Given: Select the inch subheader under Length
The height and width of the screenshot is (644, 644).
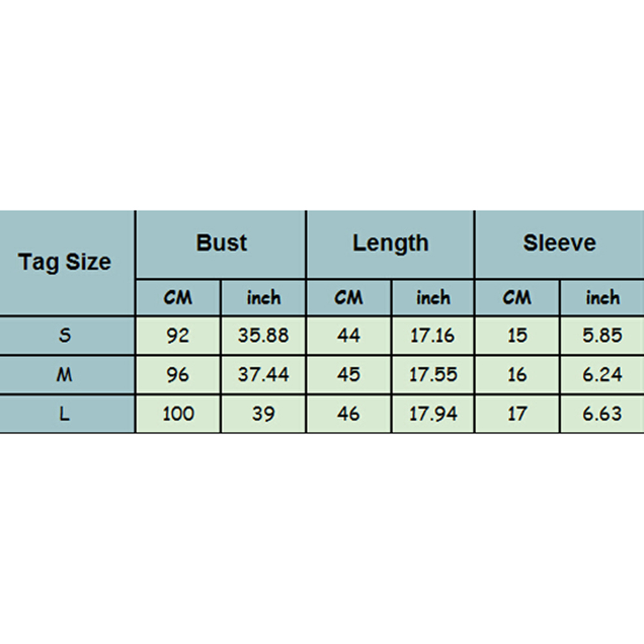Looking at the screenshot, I should [x=433, y=298].
